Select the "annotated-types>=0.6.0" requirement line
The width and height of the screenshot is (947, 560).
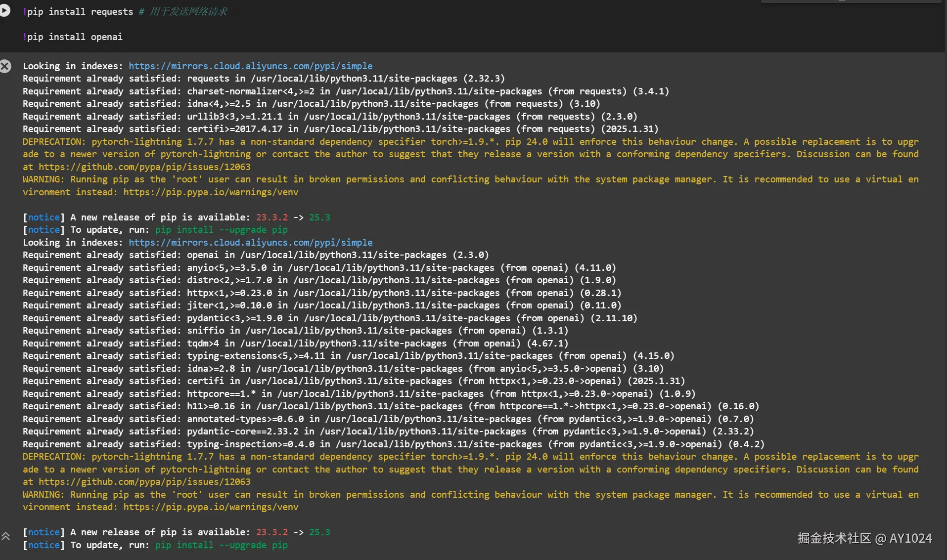pos(388,419)
